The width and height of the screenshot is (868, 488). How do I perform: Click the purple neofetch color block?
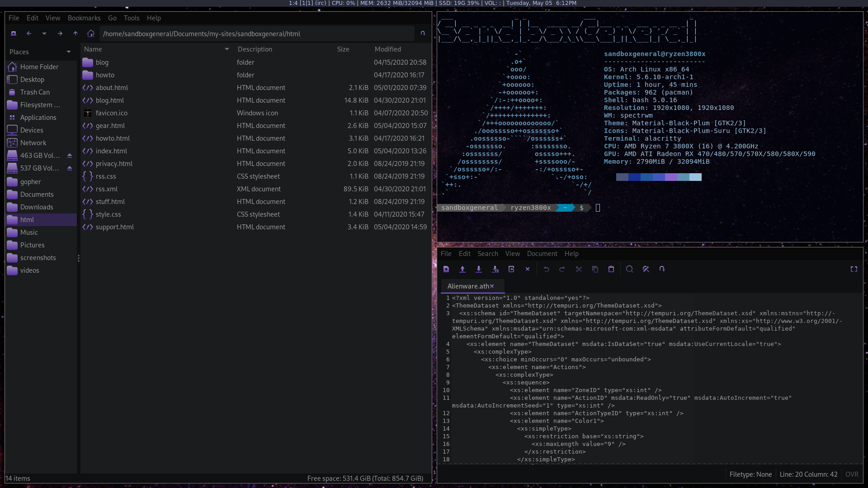671,177
